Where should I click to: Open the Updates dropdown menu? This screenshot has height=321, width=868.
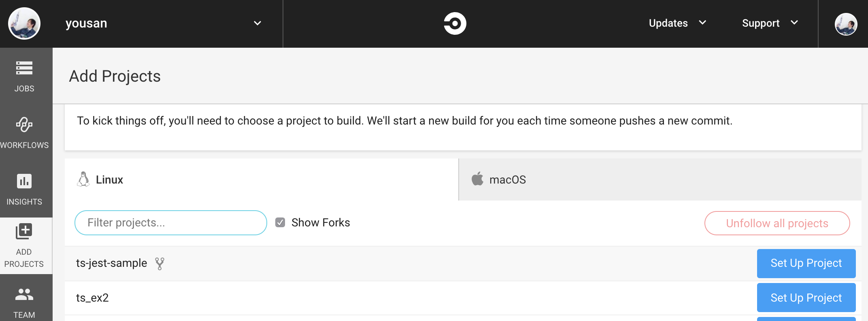(x=677, y=23)
